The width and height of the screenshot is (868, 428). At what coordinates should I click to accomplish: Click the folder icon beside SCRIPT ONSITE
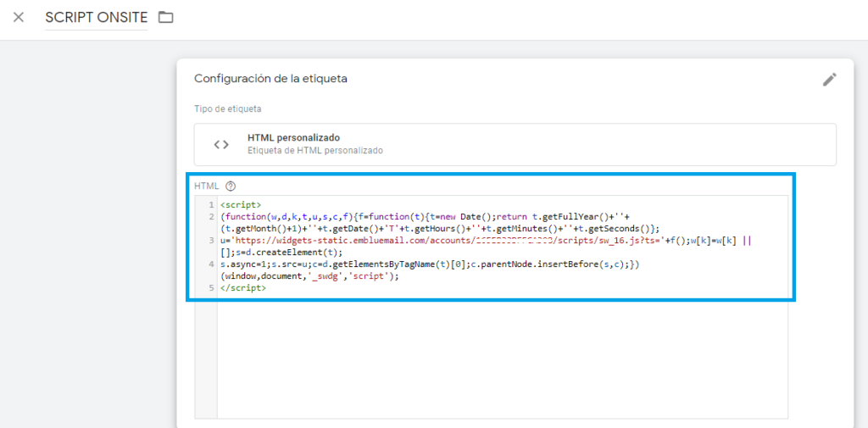pyautogui.click(x=166, y=18)
